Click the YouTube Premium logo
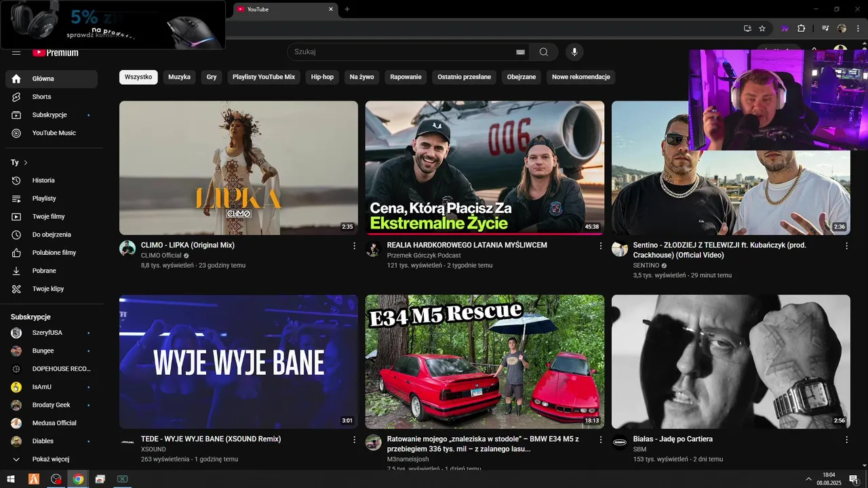 pyautogui.click(x=56, y=52)
